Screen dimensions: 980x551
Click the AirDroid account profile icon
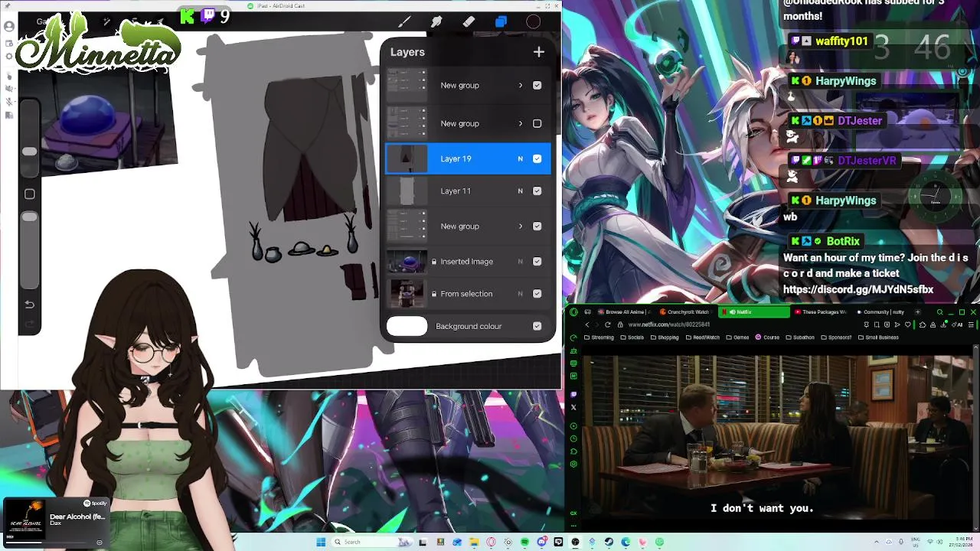point(9,26)
